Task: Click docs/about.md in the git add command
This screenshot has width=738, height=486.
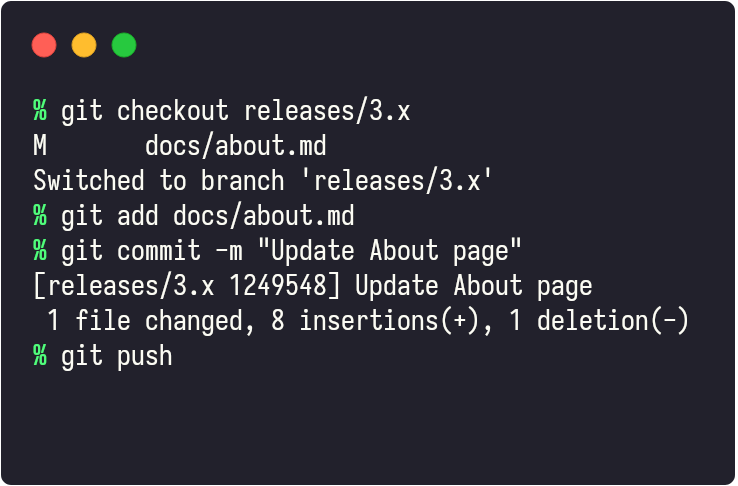Action: tap(264, 216)
